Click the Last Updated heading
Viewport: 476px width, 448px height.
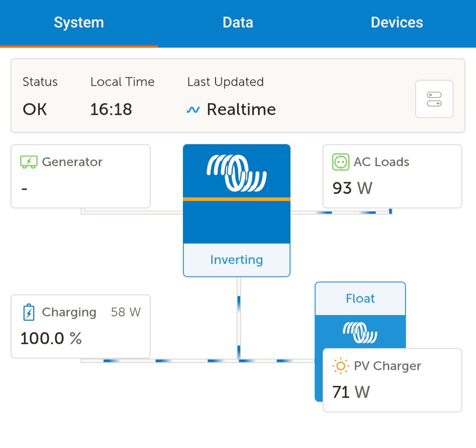coord(225,82)
